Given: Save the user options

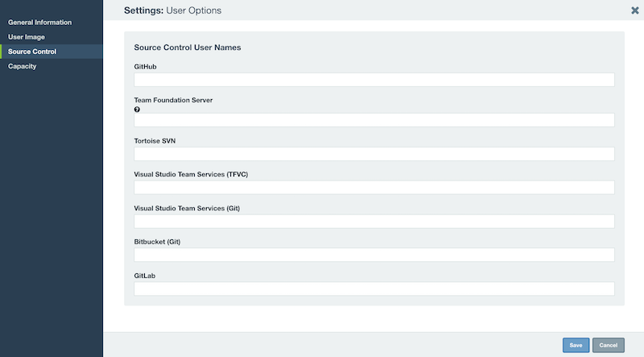Looking at the screenshot, I should click(576, 345).
